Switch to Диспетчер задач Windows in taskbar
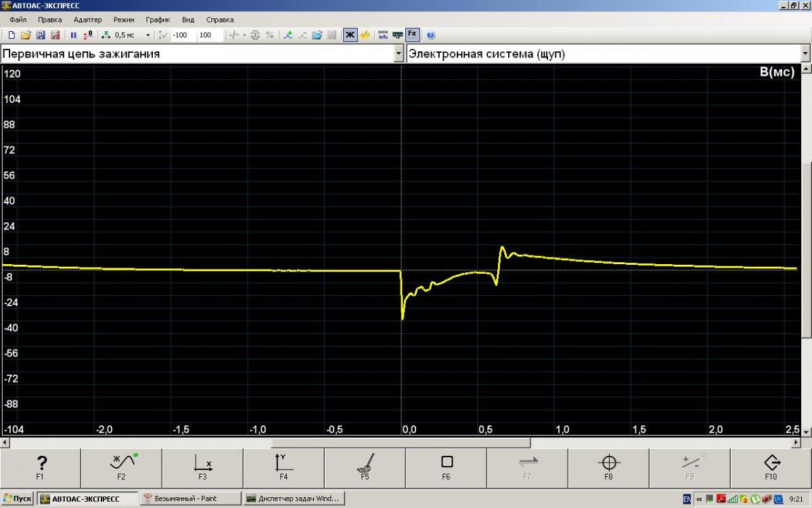This screenshot has width=812, height=508. pos(294,499)
